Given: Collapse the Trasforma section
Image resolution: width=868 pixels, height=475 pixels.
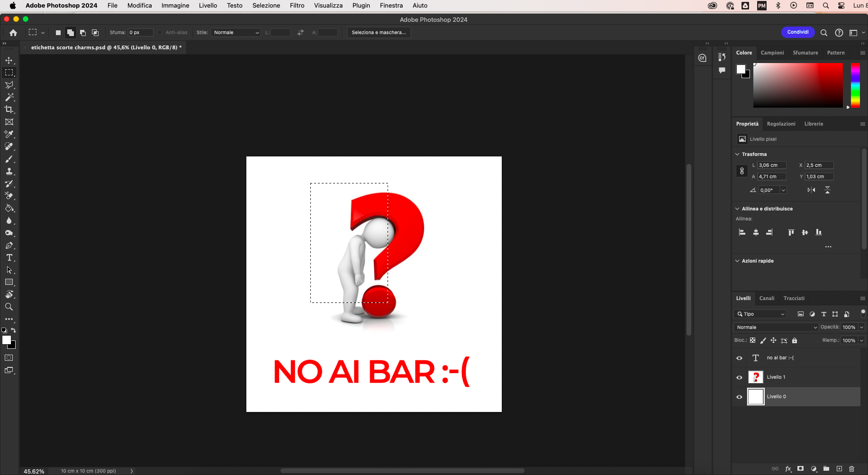Looking at the screenshot, I should click(738, 154).
